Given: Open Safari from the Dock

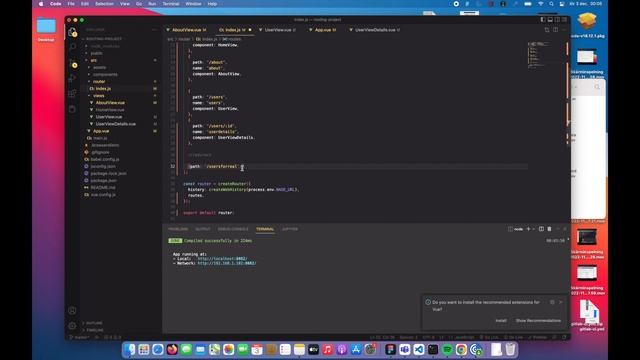Looking at the screenshot, I should [158, 349].
